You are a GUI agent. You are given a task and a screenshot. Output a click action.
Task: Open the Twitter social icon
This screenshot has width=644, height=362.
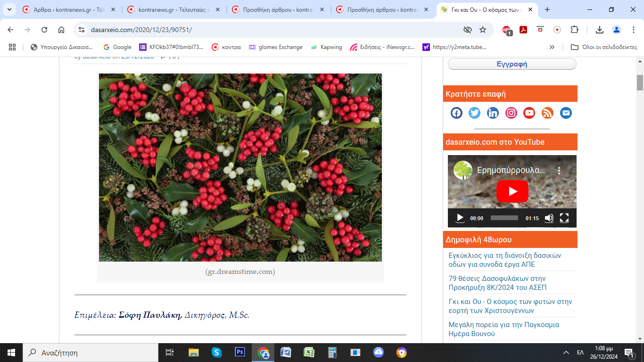pos(475,113)
